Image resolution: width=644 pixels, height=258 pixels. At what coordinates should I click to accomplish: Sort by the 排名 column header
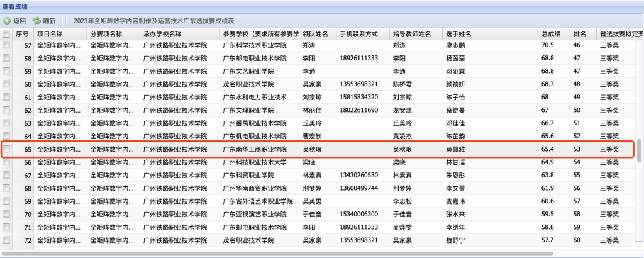coord(579,34)
